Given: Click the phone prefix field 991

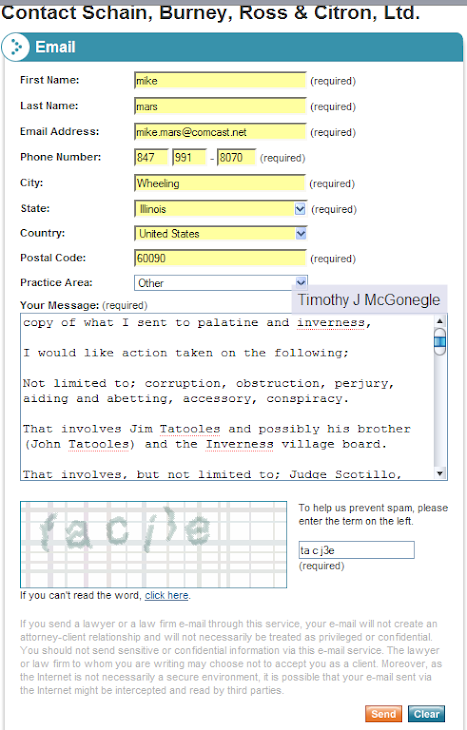Looking at the screenshot, I should [189, 157].
